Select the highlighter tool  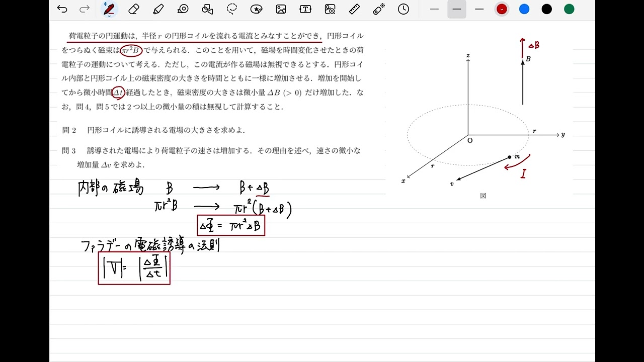pos(158,9)
